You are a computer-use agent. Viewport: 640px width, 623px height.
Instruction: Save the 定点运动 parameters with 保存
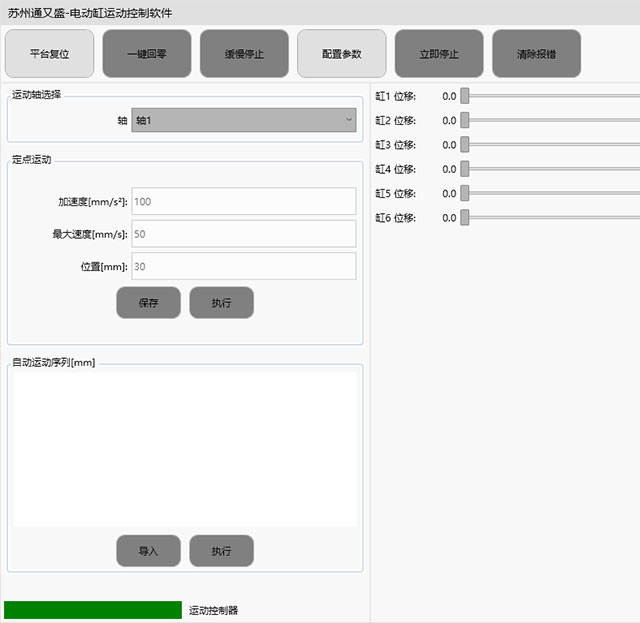pos(148,303)
